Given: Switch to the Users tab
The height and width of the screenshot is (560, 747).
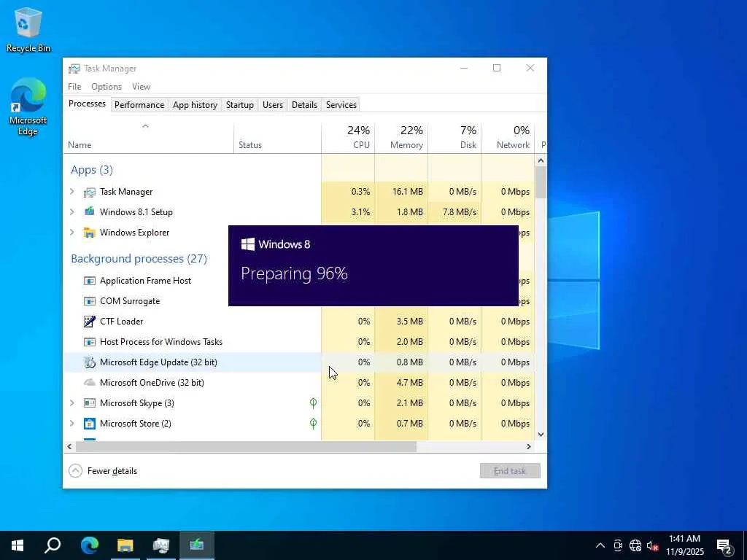Looking at the screenshot, I should pyautogui.click(x=273, y=105).
